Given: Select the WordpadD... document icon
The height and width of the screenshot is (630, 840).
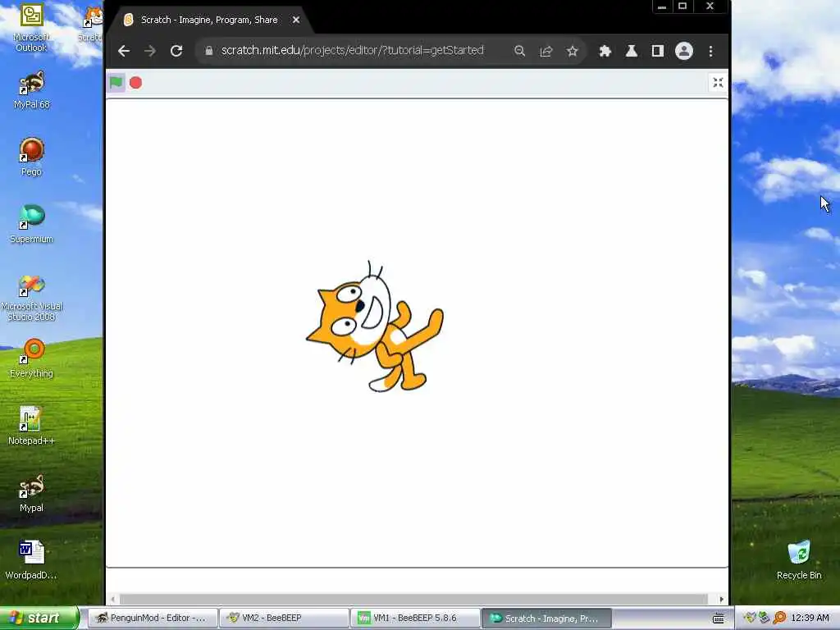Looking at the screenshot, I should [x=31, y=560].
